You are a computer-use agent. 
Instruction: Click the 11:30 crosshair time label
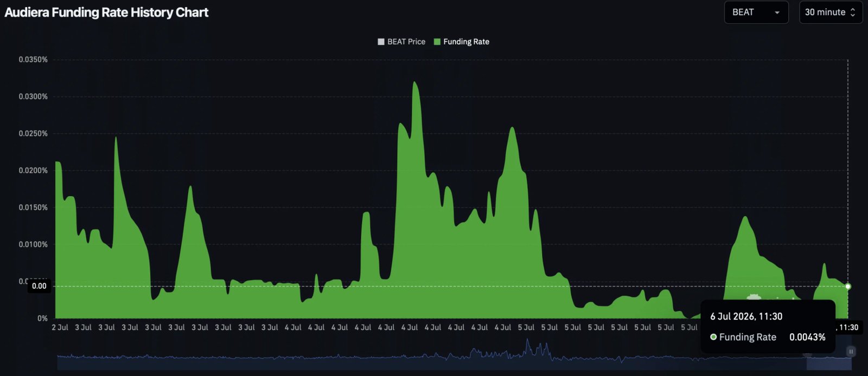click(847, 327)
